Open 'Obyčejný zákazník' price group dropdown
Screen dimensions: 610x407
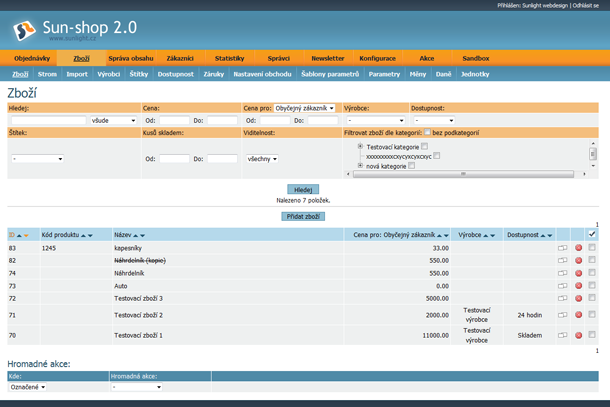304,108
